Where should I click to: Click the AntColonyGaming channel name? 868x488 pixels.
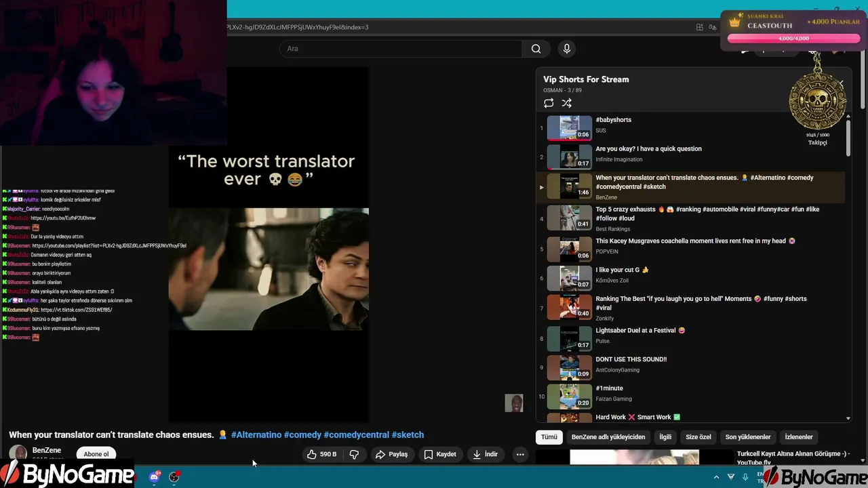[x=617, y=370]
